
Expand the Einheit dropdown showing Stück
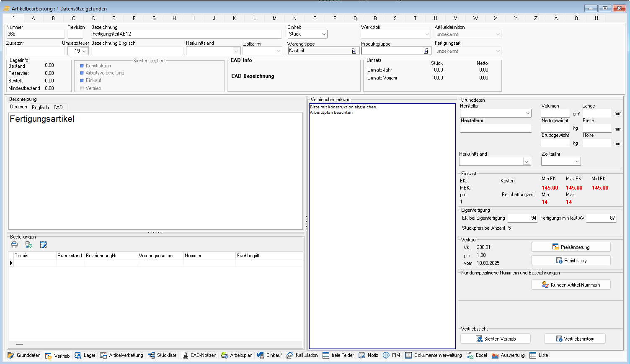(x=323, y=34)
